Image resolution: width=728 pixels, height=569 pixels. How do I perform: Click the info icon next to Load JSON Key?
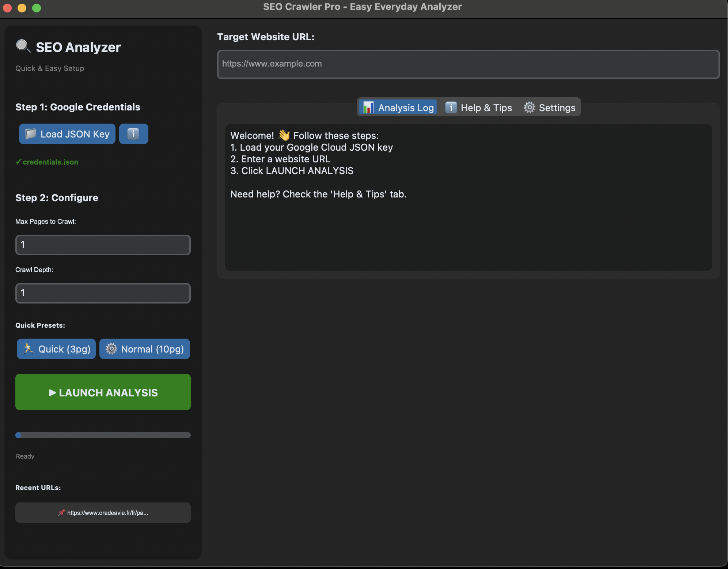(133, 134)
